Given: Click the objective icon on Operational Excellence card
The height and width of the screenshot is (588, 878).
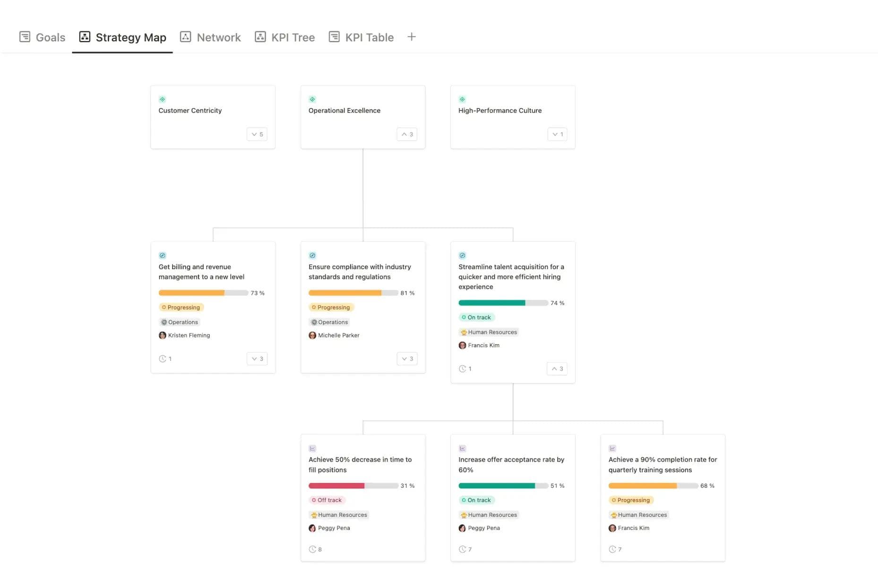Looking at the screenshot, I should 312,99.
